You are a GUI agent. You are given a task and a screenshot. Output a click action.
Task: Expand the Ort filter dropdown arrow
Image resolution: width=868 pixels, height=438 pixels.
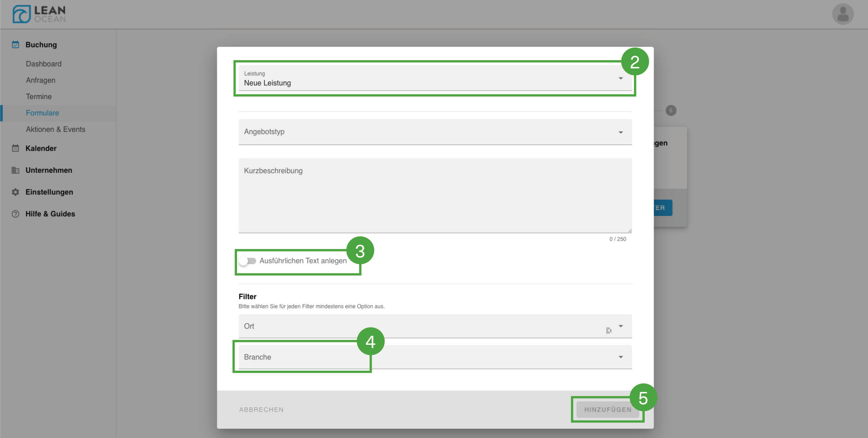coord(621,326)
